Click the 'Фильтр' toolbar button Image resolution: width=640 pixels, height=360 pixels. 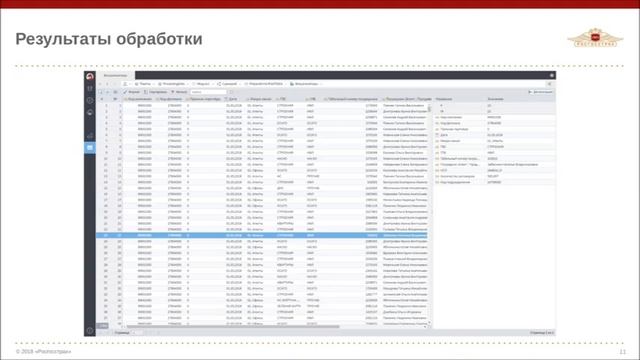pos(179,92)
